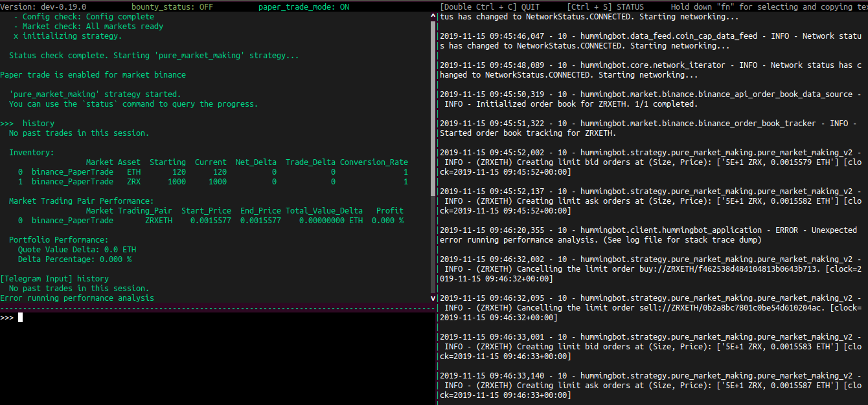Click the '0.00000000 ETH' total value delta
868x405 pixels.
[331, 221]
